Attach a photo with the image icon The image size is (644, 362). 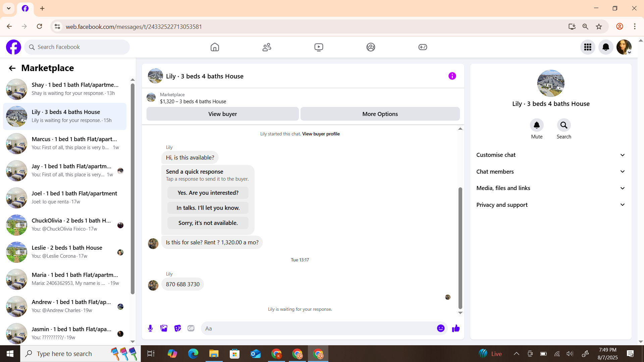(x=164, y=328)
